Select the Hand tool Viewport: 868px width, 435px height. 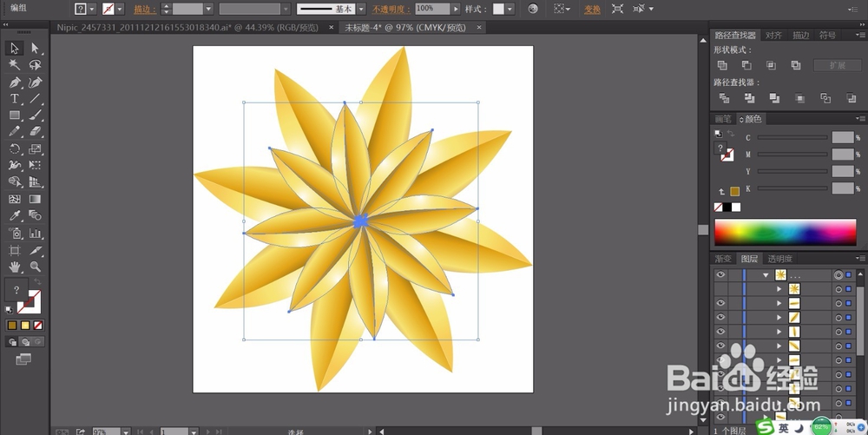coord(15,267)
